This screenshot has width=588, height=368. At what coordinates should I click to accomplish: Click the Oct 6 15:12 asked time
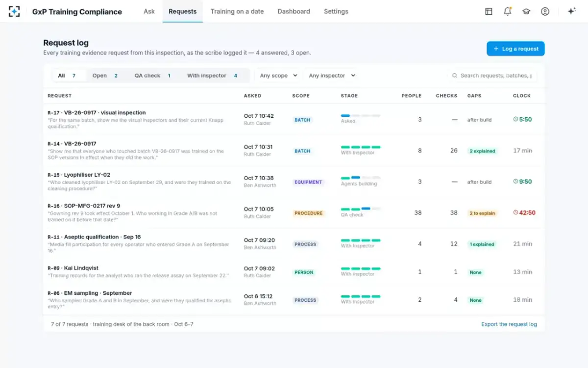tap(258, 296)
